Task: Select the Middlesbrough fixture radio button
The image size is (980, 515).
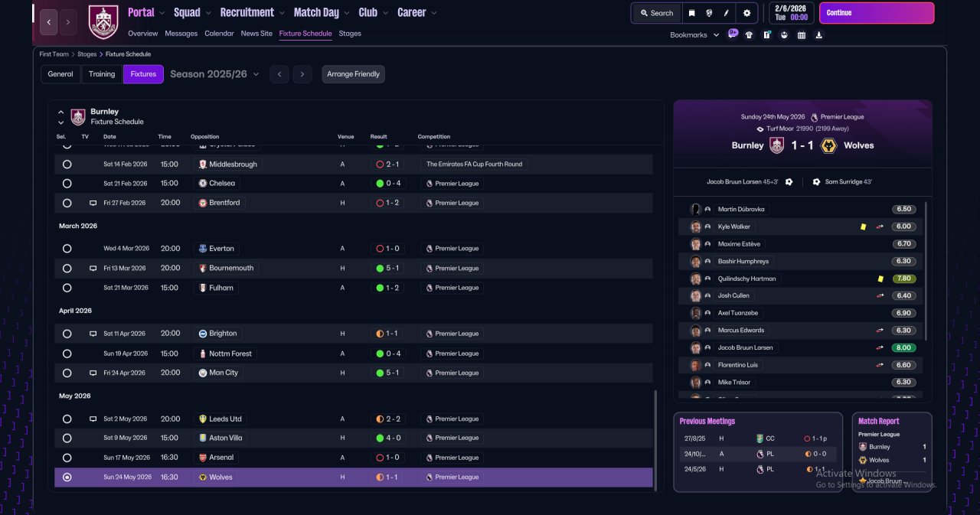Action: [x=67, y=165]
